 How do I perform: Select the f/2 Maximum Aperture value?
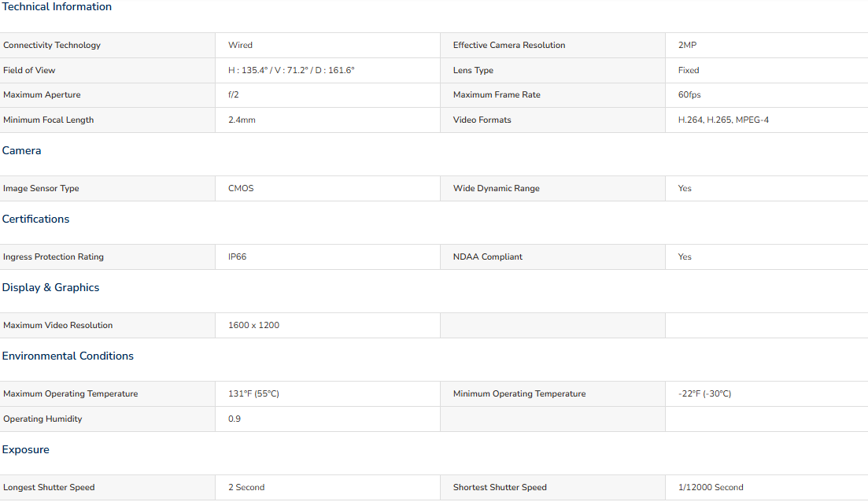pyautogui.click(x=235, y=94)
